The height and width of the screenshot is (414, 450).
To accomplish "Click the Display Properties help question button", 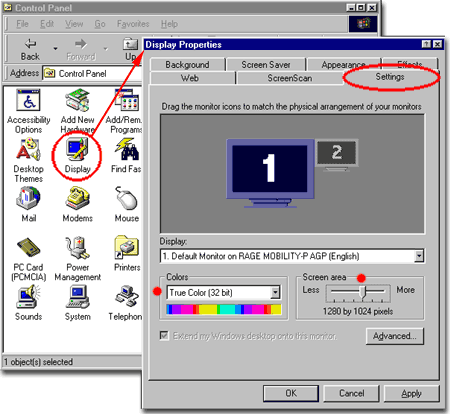I will [x=426, y=44].
